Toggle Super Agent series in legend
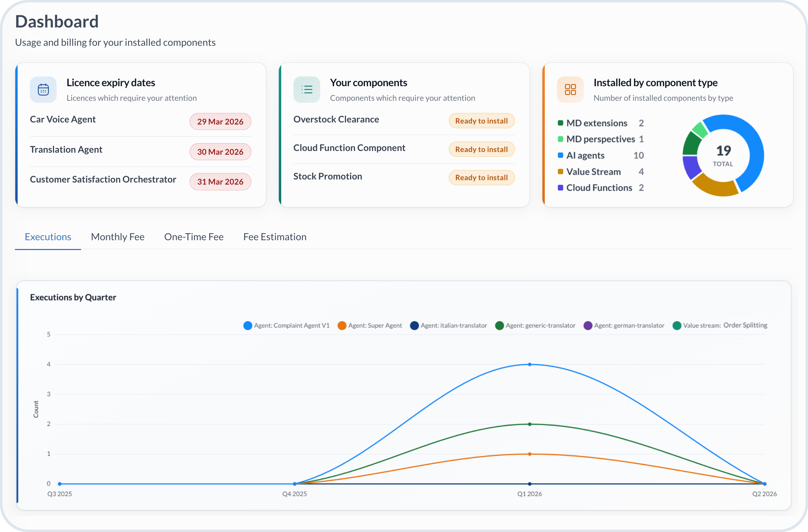This screenshot has width=808, height=532. (370, 326)
